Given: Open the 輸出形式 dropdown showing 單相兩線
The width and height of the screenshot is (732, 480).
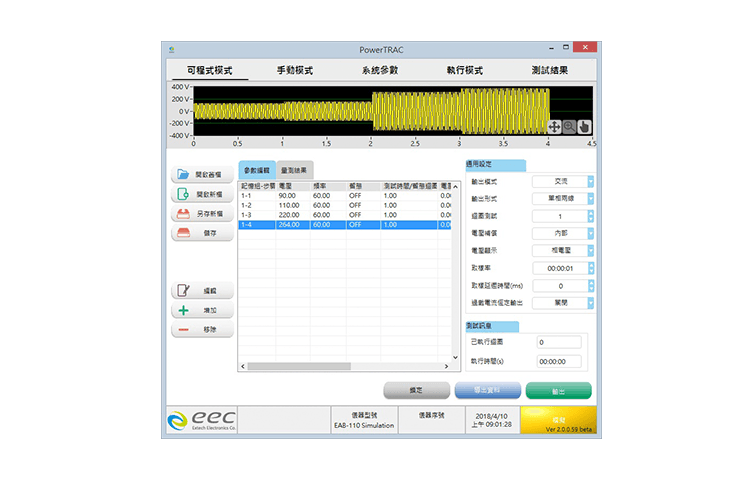Looking at the screenshot, I should (x=591, y=199).
